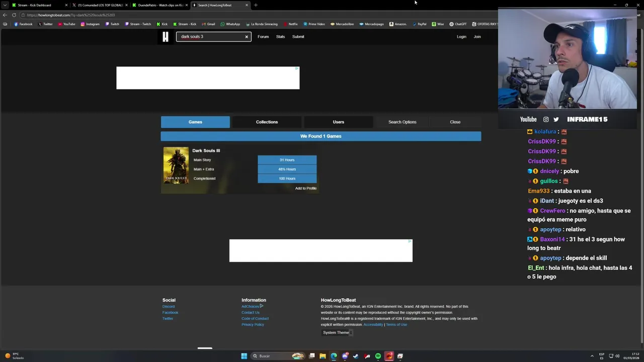Viewport: 644px width, 362px height.
Task: Expand Search Options
Action: coord(402,122)
